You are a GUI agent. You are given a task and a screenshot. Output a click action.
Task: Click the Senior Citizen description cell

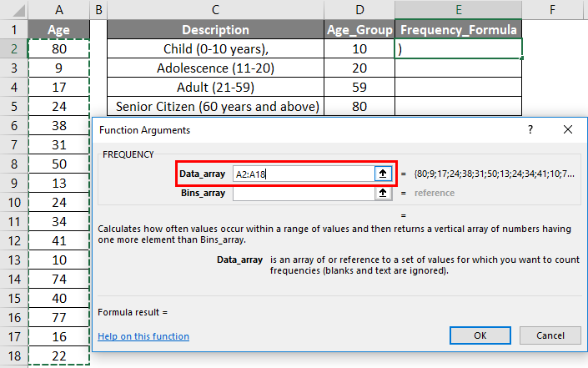(x=215, y=106)
